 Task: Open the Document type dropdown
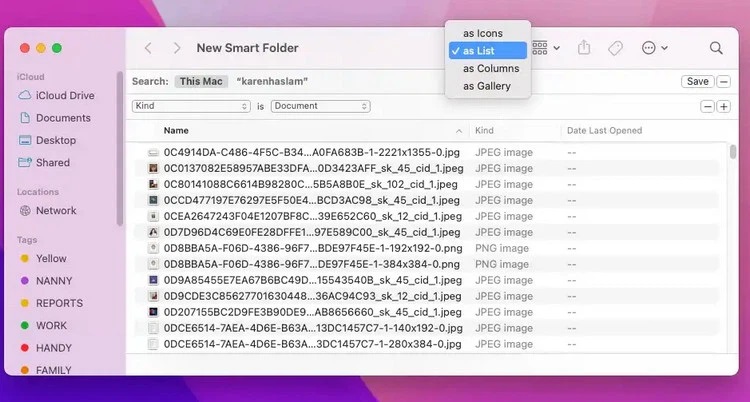point(320,106)
